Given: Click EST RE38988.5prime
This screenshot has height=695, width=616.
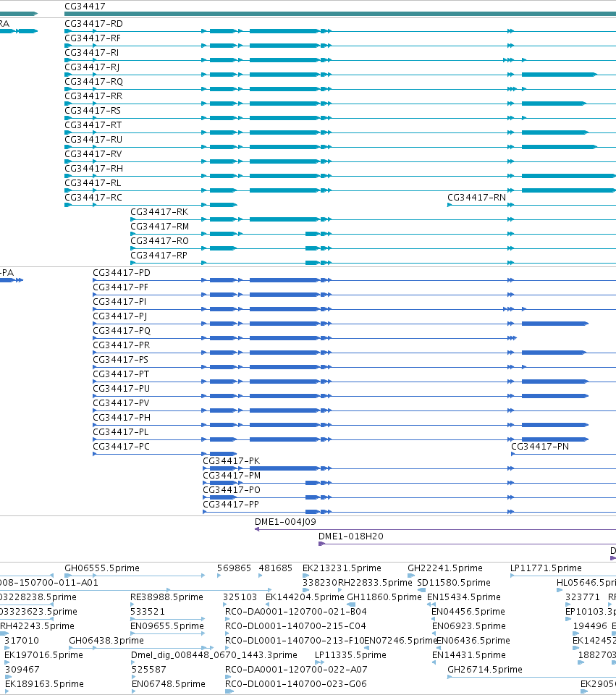Looking at the screenshot, I should point(166,597).
